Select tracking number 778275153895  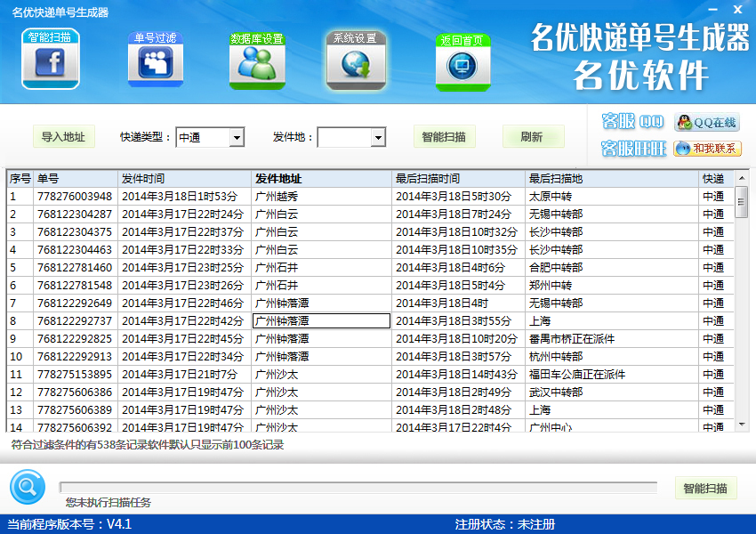[x=75, y=375]
